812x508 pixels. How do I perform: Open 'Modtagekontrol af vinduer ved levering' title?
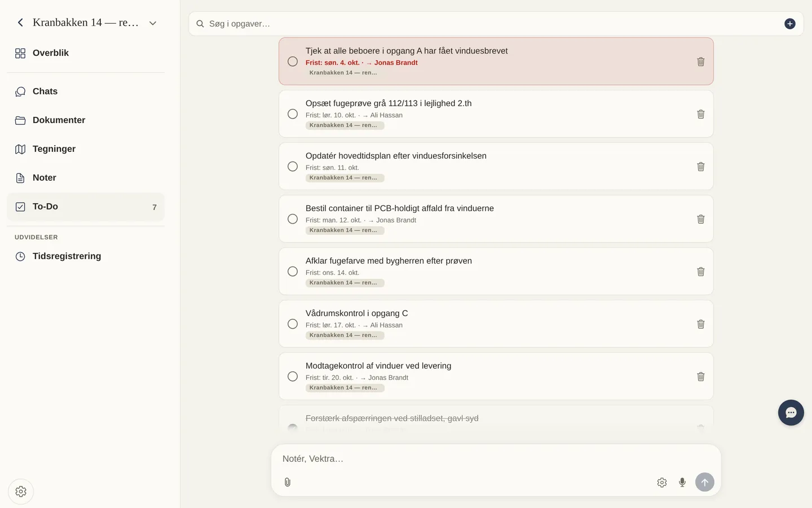378,366
